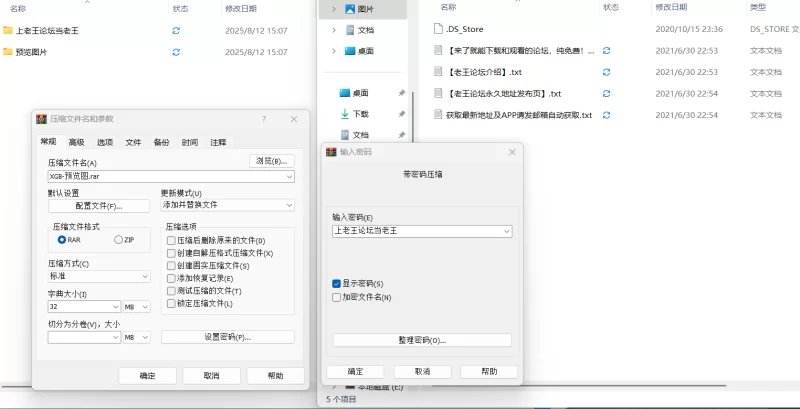The width and height of the screenshot is (800, 409).
Task: Enable 锁定压缩文件 option
Action: (x=171, y=303)
